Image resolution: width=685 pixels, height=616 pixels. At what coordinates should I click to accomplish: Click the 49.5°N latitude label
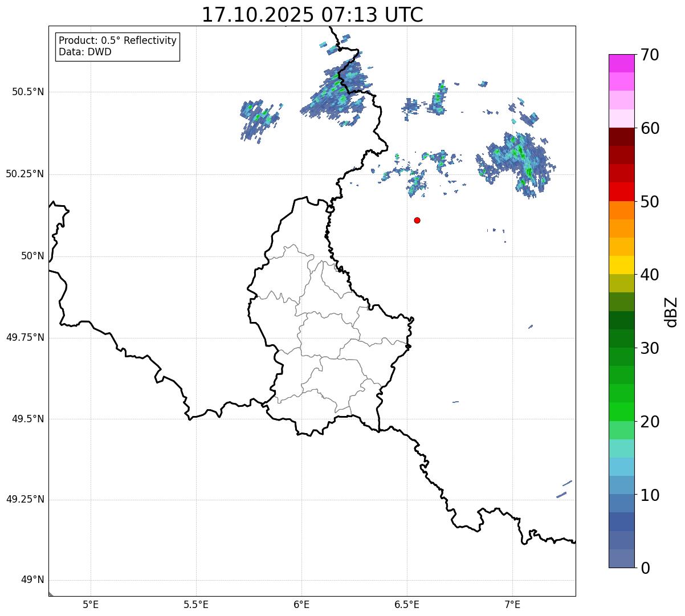click(x=28, y=419)
